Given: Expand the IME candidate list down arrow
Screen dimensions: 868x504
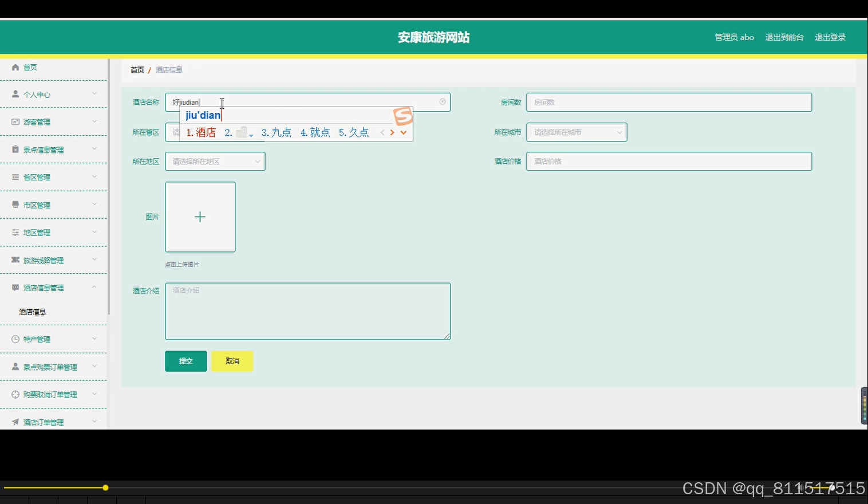Looking at the screenshot, I should coord(404,132).
